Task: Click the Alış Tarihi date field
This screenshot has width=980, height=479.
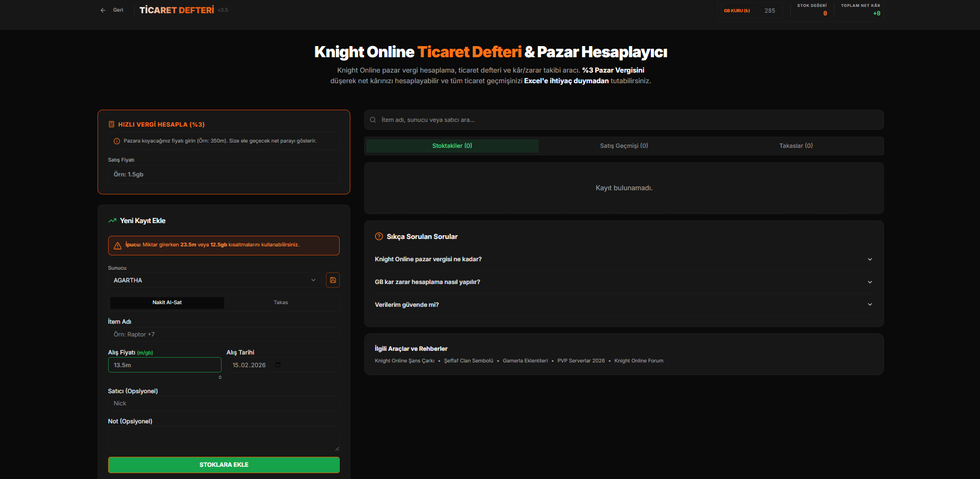Action: [x=283, y=365]
